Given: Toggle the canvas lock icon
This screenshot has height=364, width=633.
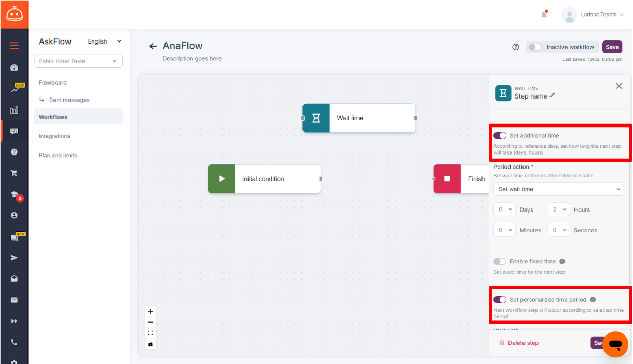Looking at the screenshot, I should coord(150,344).
